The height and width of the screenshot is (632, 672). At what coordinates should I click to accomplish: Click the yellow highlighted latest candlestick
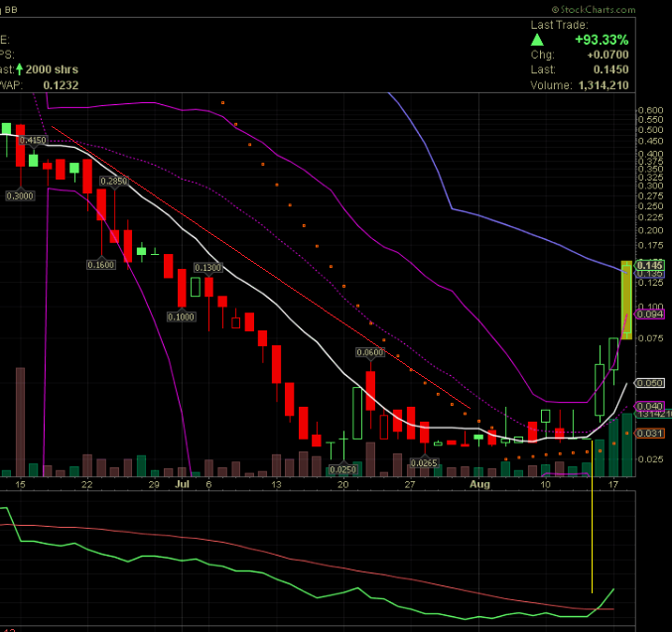click(626, 300)
